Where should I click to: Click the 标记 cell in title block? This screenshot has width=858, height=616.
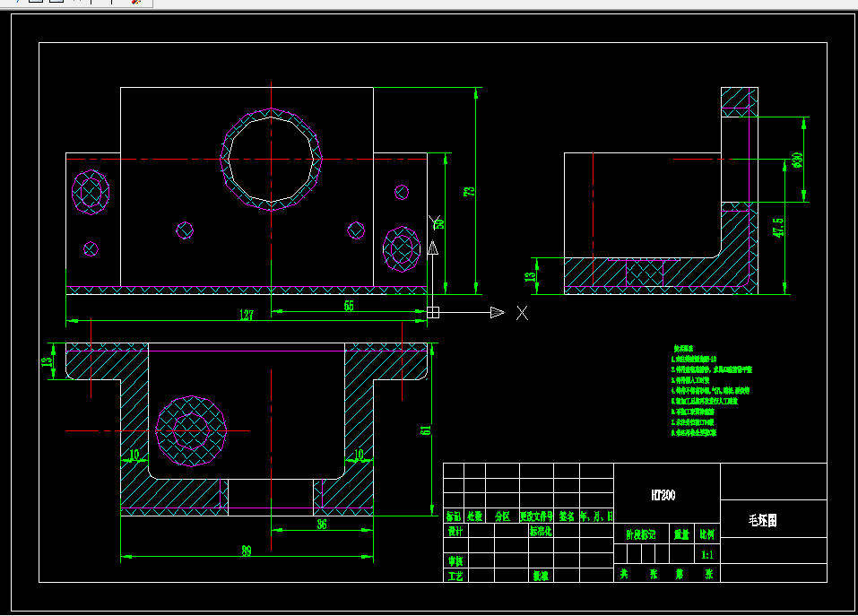point(454,516)
